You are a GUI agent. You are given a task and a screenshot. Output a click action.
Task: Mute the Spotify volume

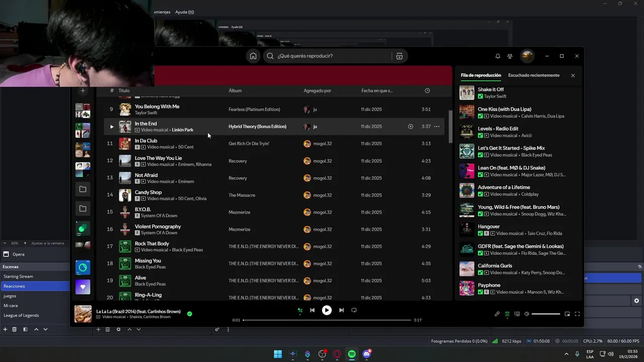527,314
